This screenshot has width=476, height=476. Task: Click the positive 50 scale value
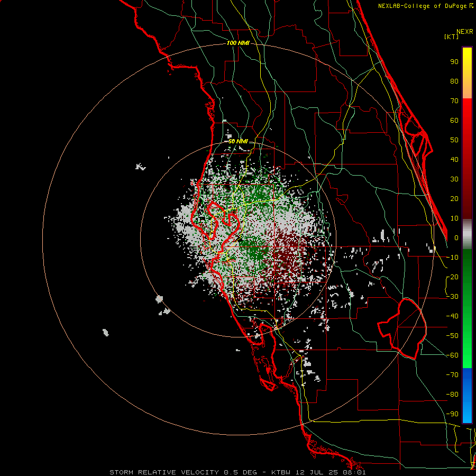tap(454, 140)
